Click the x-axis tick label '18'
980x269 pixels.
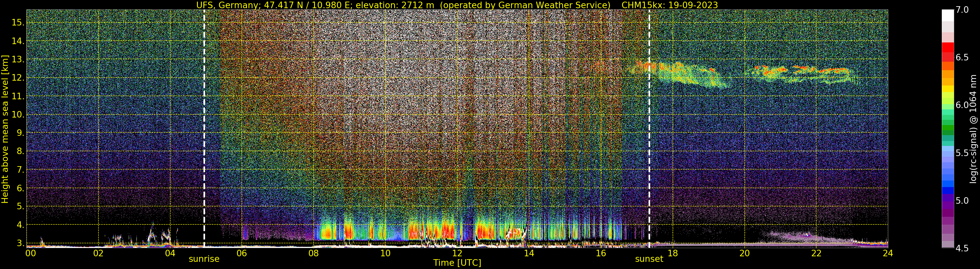point(673,253)
